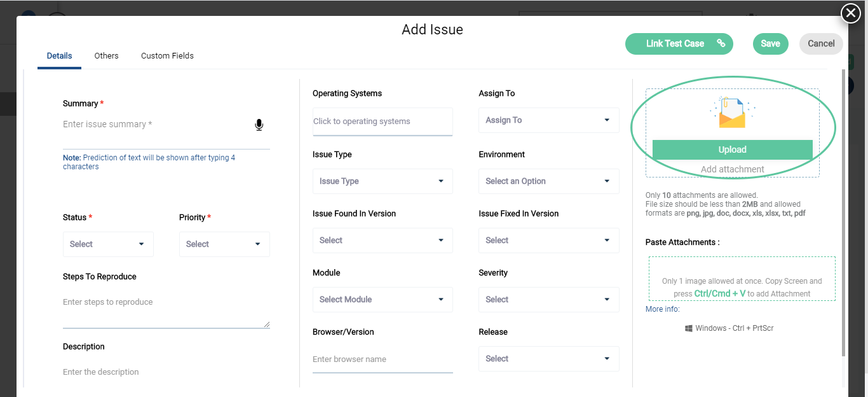Viewport: 868px width, 397px height.
Task: Expand the Select Module dropdown
Action: 383,300
